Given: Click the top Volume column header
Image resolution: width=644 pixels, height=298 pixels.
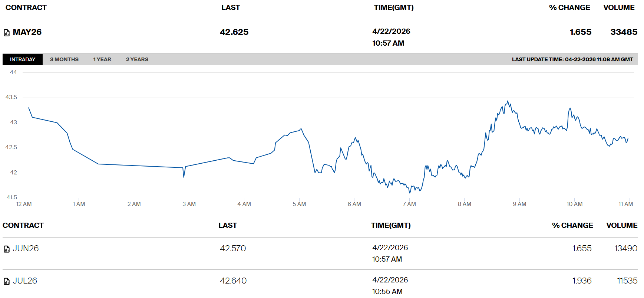Looking at the screenshot, I should [x=619, y=8].
